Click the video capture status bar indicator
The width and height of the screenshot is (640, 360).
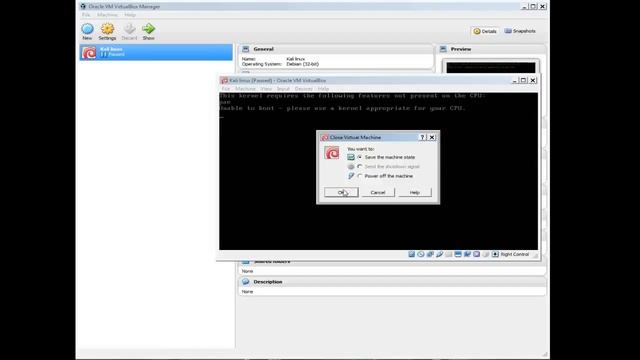[467, 254]
